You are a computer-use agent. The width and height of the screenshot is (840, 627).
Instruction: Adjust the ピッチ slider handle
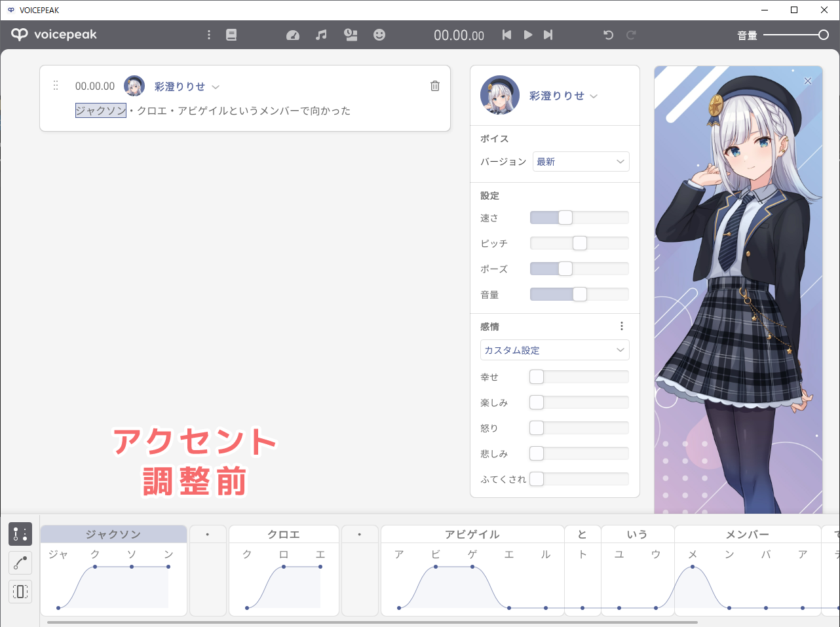(580, 244)
